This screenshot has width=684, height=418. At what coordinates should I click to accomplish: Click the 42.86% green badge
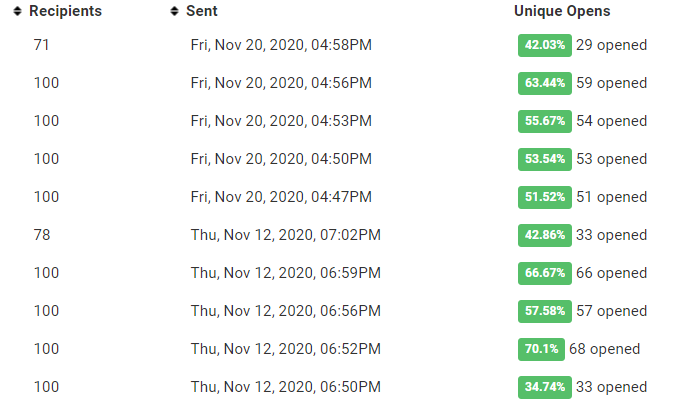(545, 235)
